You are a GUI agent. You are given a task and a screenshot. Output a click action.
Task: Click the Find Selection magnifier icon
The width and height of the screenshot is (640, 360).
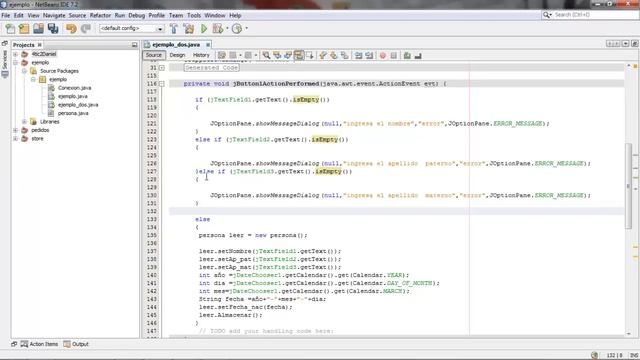(x=266, y=55)
